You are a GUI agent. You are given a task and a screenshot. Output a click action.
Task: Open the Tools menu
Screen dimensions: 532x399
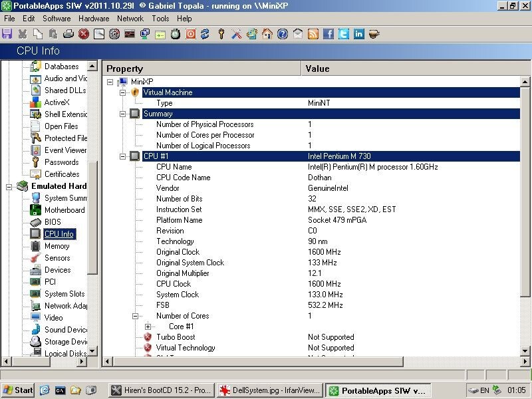click(x=160, y=19)
